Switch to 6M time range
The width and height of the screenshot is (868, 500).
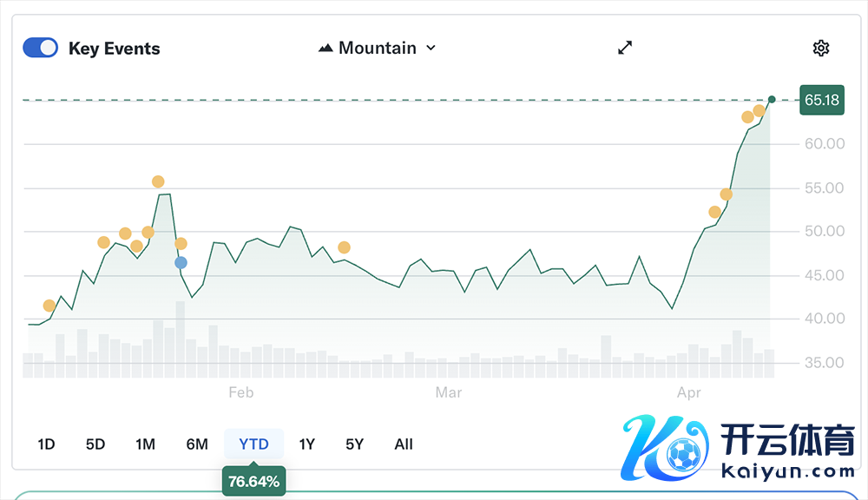pos(197,444)
